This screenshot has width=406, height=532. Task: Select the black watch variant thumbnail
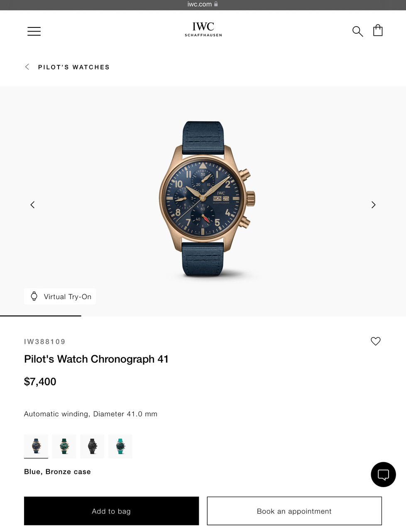(x=92, y=446)
